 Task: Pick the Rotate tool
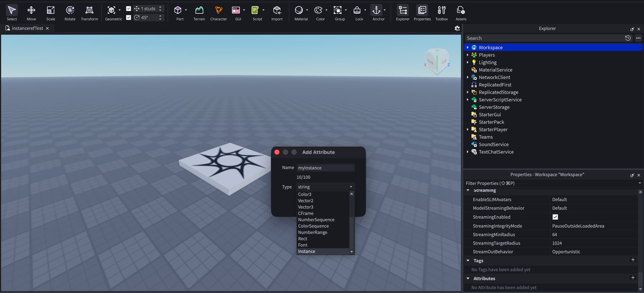(70, 13)
